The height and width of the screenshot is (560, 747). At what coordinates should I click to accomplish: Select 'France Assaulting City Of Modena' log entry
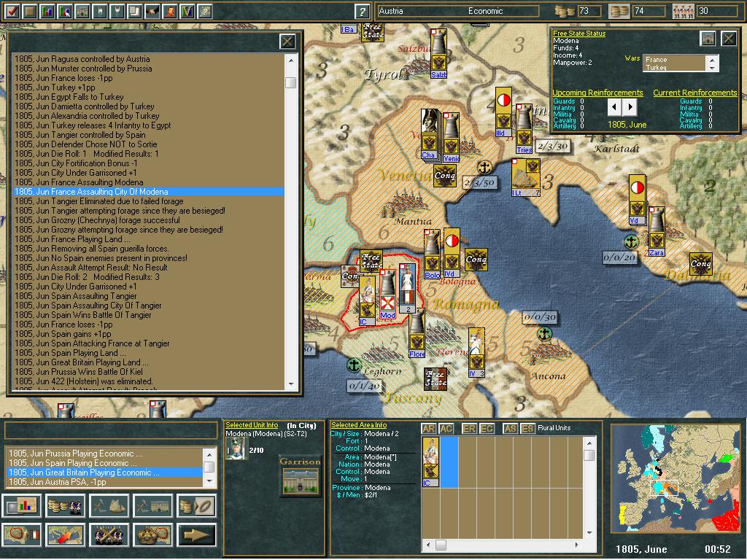(x=149, y=192)
